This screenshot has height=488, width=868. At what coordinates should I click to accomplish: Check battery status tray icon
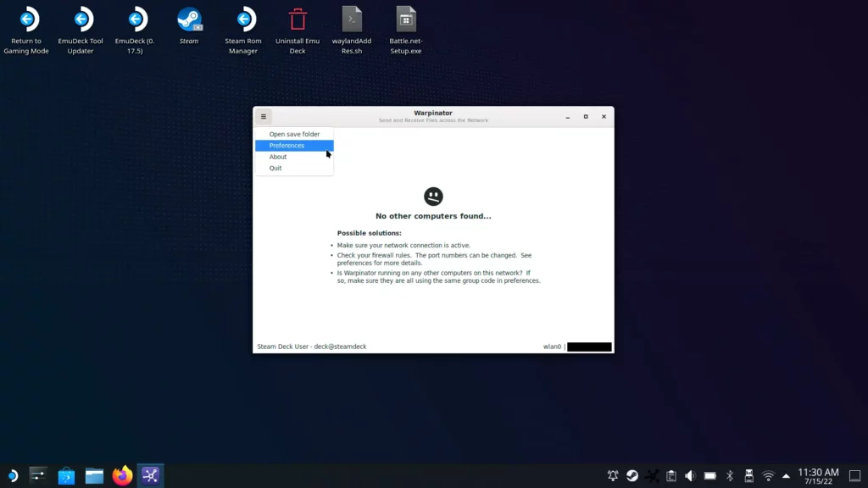(710, 476)
